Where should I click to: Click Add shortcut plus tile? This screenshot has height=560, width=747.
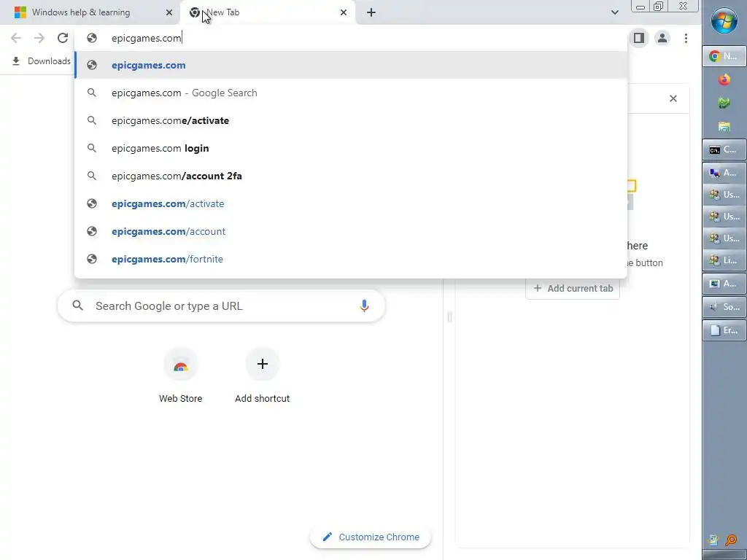[262, 376]
